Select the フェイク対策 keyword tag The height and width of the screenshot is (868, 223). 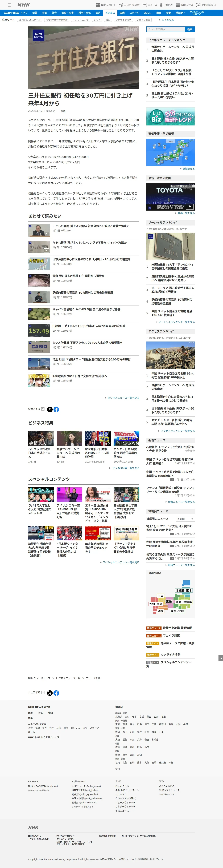click(x=143, y=20)
